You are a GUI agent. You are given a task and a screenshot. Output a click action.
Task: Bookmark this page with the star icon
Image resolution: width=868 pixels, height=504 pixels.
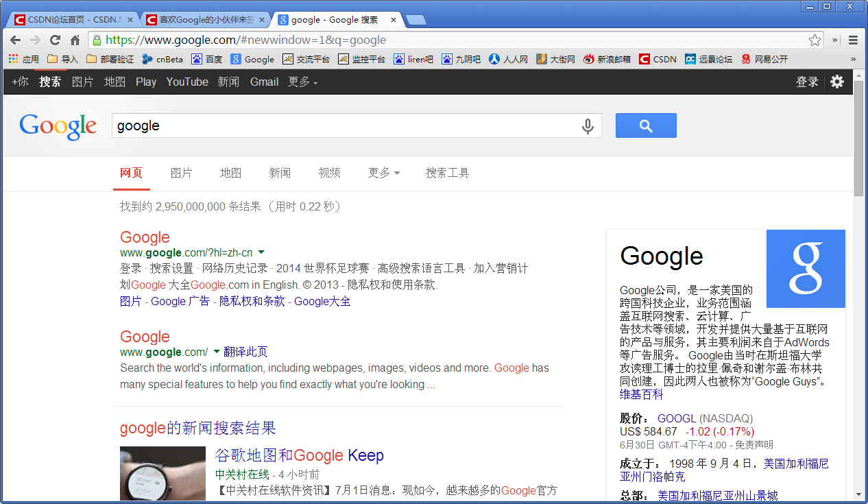tap(815, 40)
